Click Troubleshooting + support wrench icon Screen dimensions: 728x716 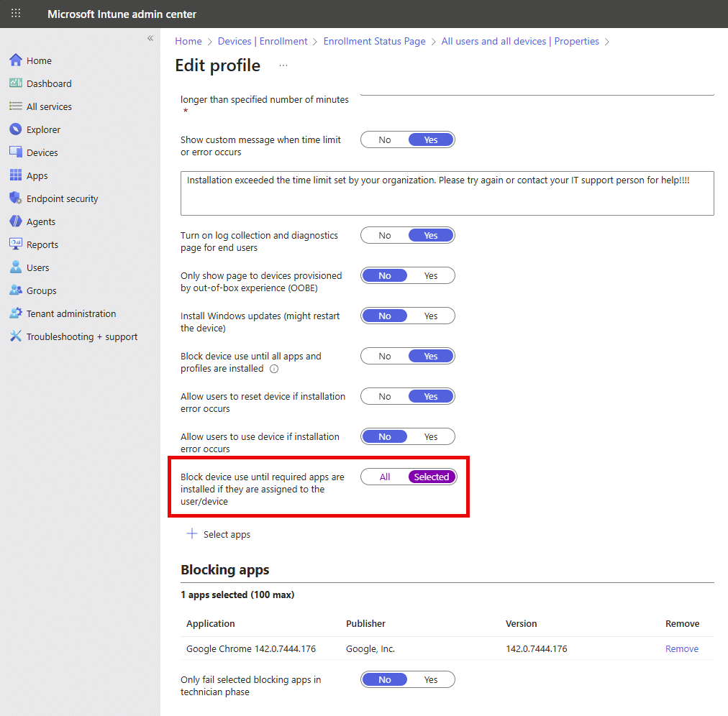click(16, 336)
